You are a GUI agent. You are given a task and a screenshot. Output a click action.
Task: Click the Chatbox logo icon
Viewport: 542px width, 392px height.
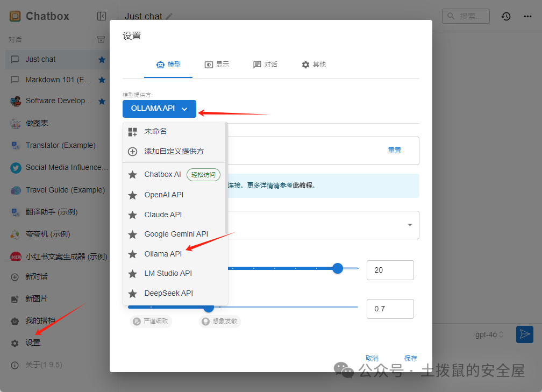[x=15, y=16]
